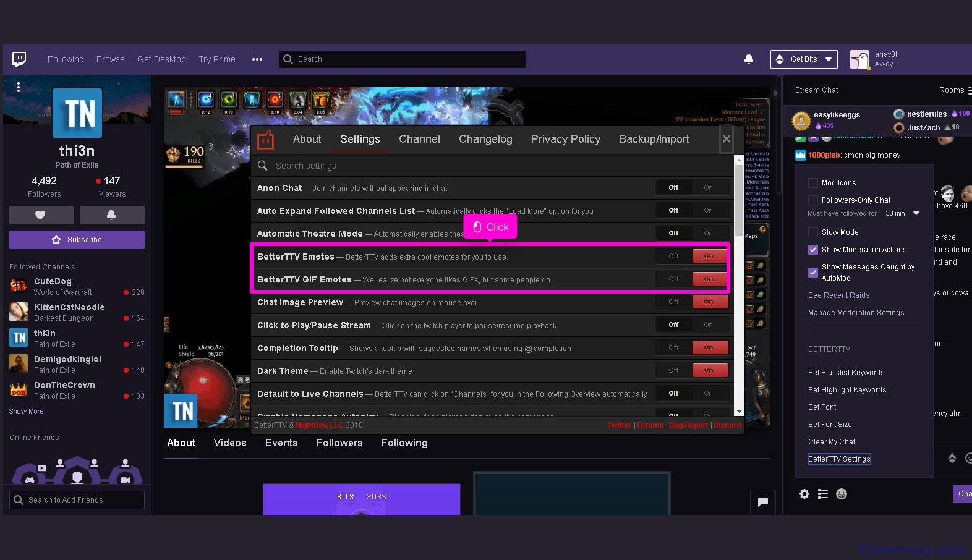
Task: Click the thi3n TN profile logo
Action: pos(77,113)
